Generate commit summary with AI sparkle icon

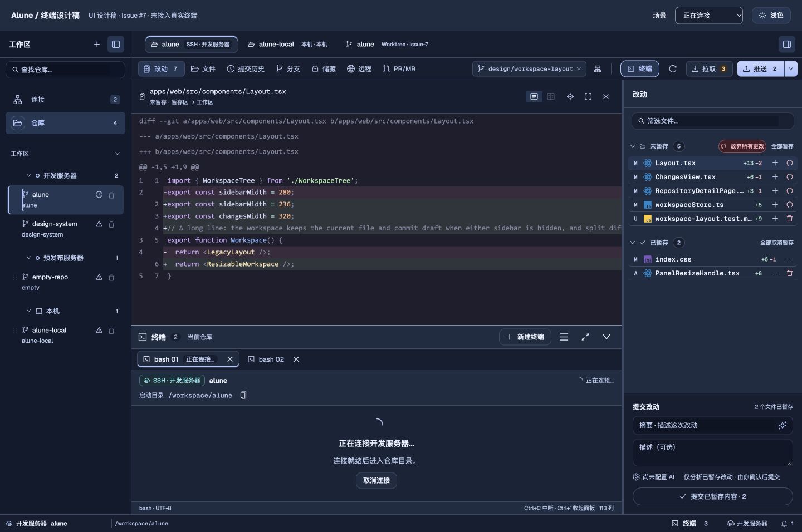(x=783, y=426)
